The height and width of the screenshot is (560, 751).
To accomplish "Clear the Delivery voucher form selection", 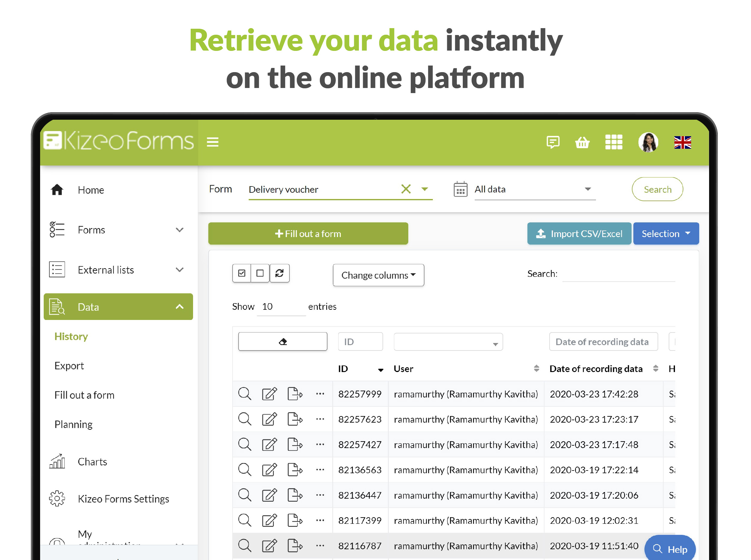I will click(x=406, y=189).
